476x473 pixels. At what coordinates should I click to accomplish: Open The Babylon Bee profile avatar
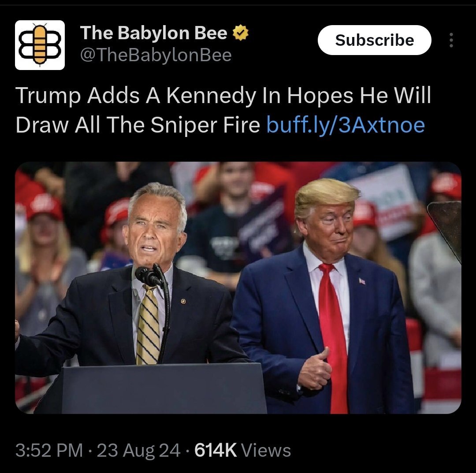[40, 45]
